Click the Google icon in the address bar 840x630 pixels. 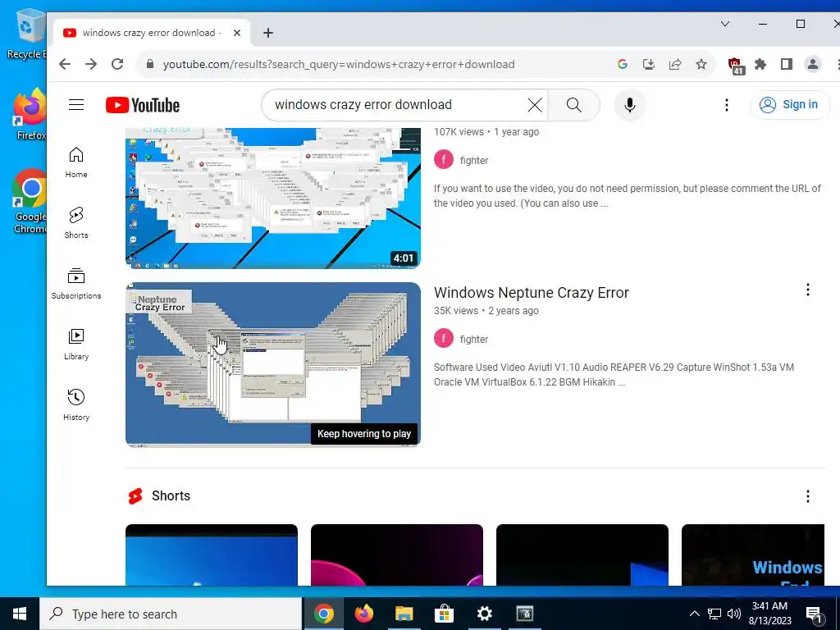coord(623,64)
